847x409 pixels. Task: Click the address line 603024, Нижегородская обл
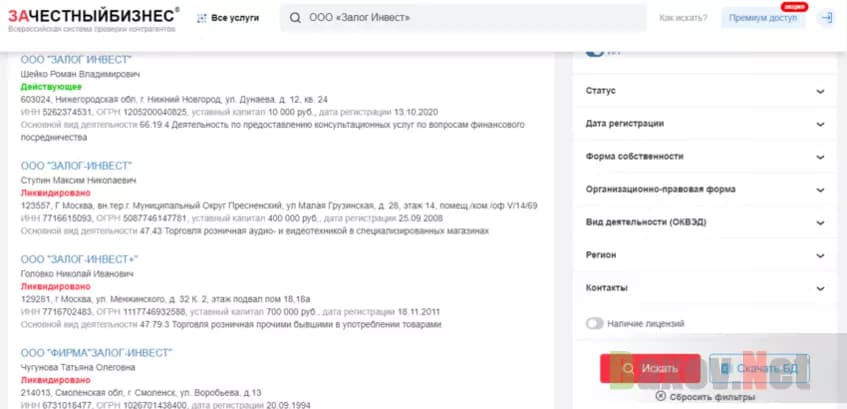pos(174,99)
